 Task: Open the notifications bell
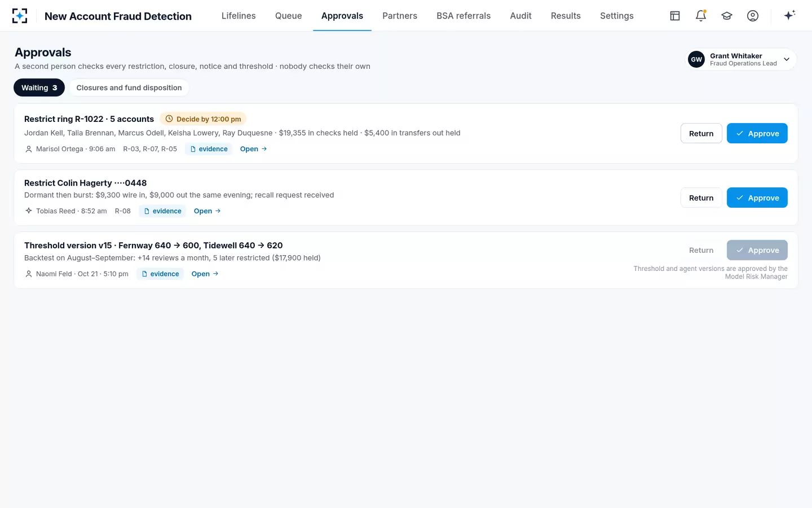click(701, 16)
